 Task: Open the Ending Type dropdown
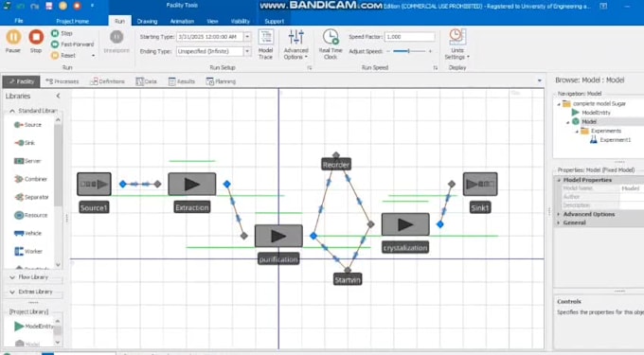tap(247, 51)
